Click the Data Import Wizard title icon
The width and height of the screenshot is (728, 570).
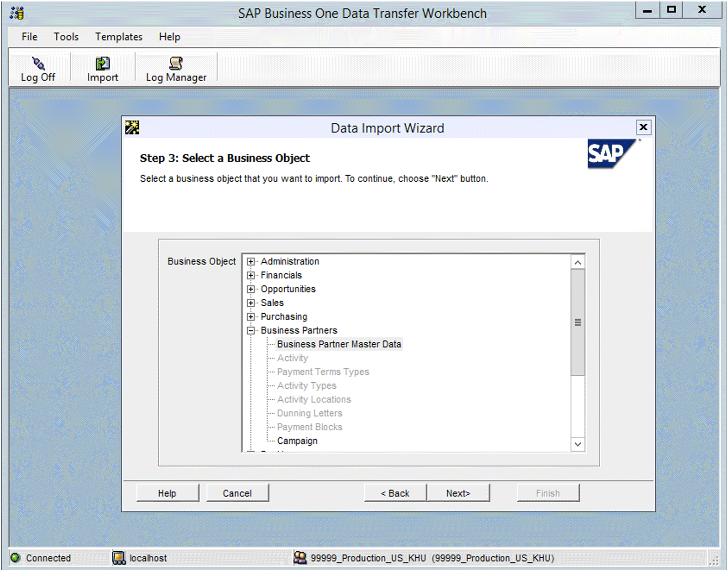[132, 127]
